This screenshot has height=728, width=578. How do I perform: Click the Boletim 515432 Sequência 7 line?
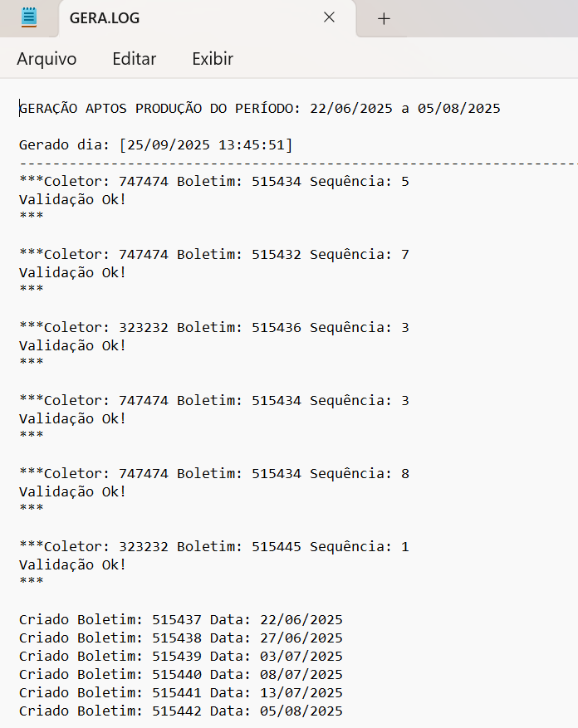tap(213, 255)
